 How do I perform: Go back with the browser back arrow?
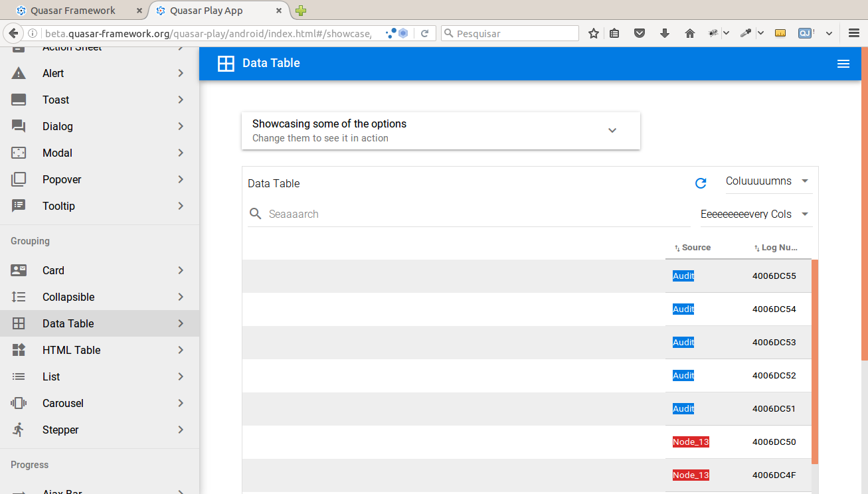(x=12, y=33)
